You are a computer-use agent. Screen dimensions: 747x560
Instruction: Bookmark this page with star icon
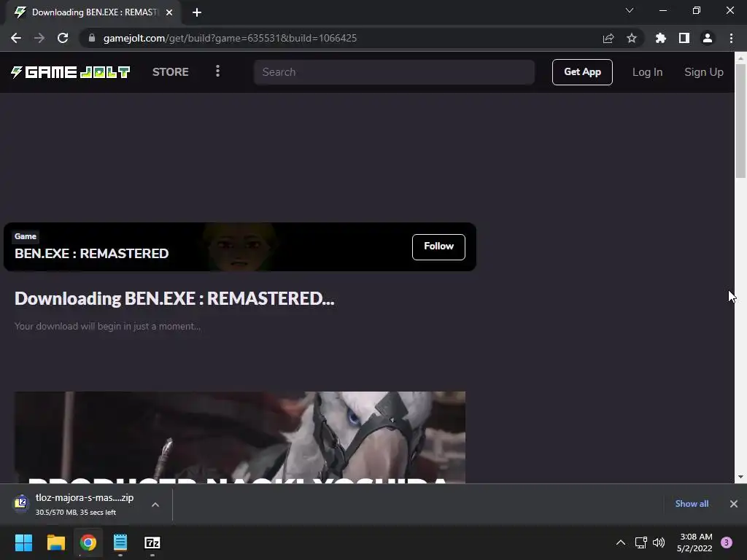coord(632,38)
